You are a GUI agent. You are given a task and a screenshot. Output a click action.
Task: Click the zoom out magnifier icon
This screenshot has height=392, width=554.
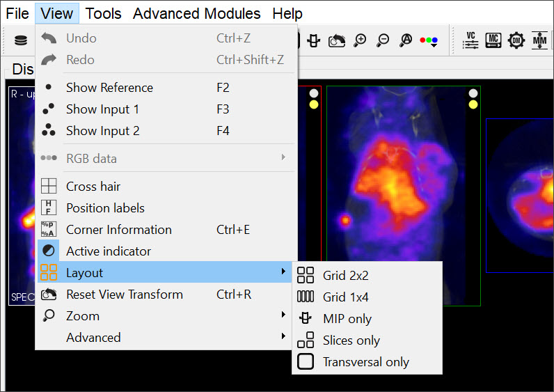click(383, 40)
